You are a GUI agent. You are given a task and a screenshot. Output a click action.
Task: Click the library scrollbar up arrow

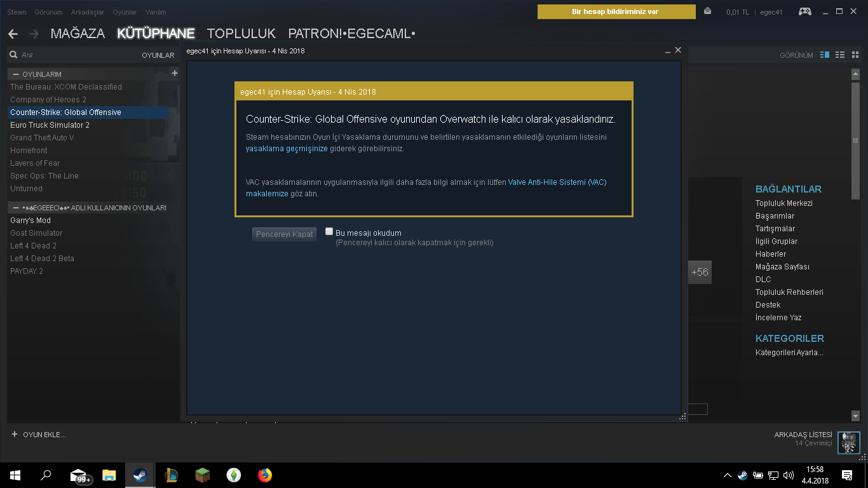point(855,74)
